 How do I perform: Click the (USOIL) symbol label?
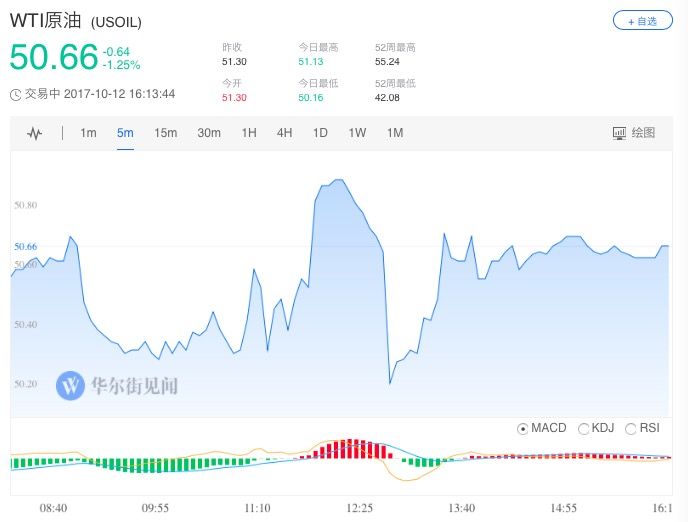click(x=116, y=22)
